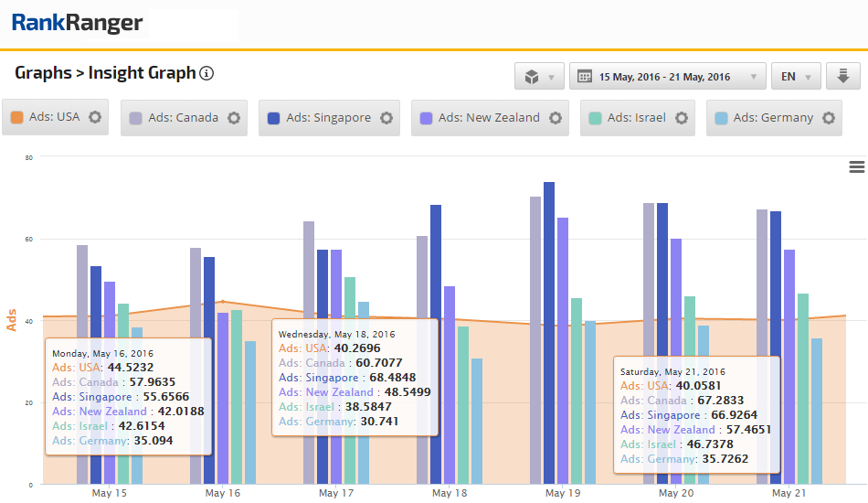Click the Rank Ranger logo
This screenshot has width=868, height=503.
(x=77, y=24)
